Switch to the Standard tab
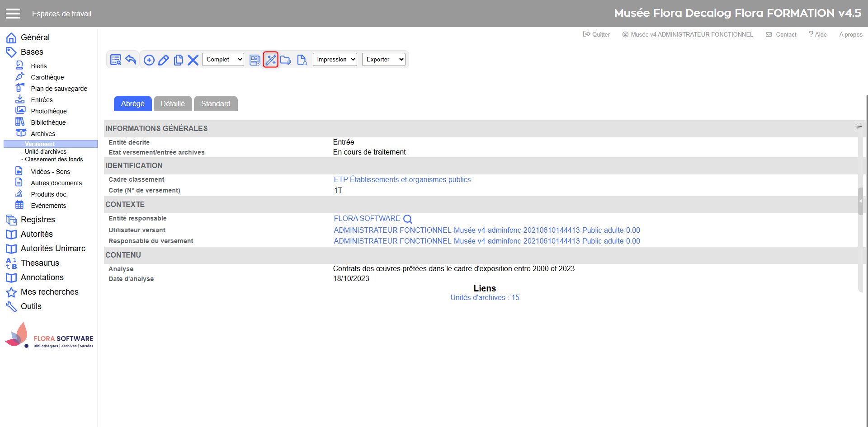 [216, 103]
